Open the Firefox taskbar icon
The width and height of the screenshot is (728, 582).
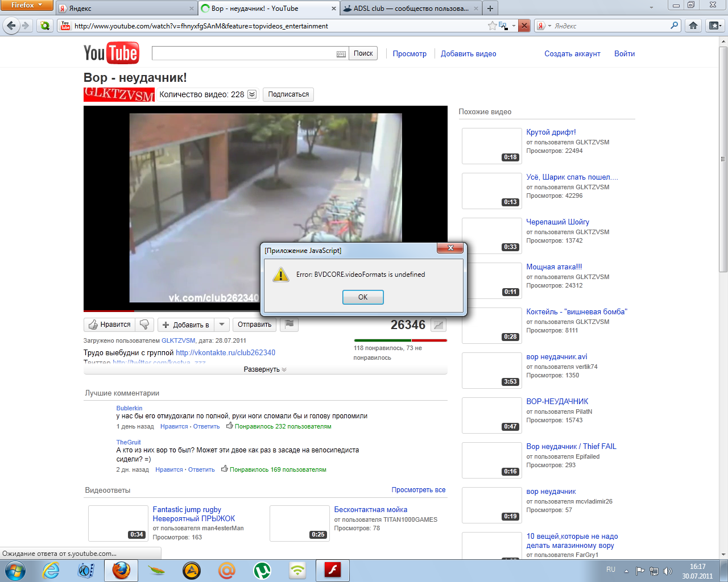(121, 570)
